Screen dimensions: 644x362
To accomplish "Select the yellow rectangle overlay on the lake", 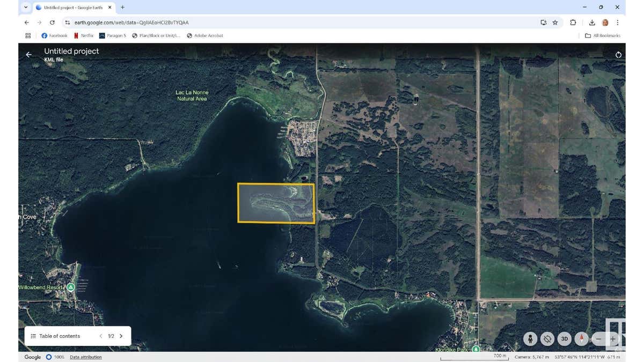I will (x=276, y=203).
